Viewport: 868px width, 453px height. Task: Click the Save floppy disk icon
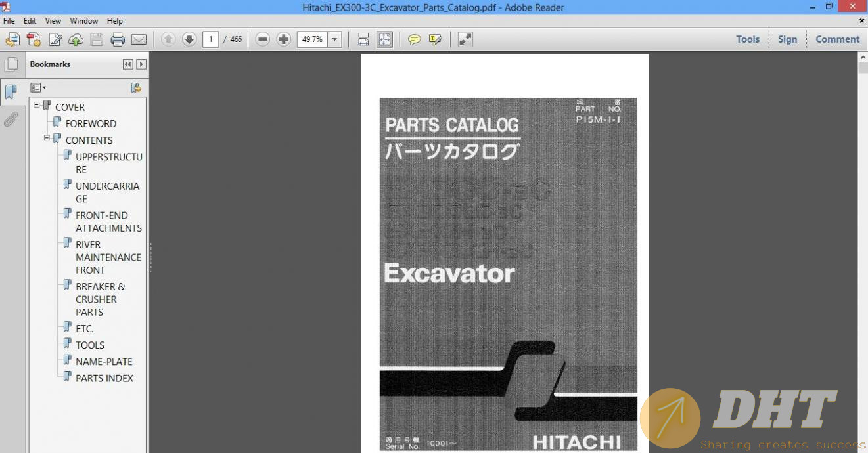(97, 39)
